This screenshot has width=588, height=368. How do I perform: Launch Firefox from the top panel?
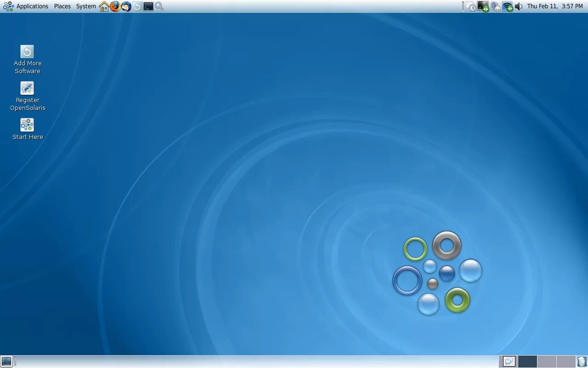pyautogui.click(x=115, y=6)
